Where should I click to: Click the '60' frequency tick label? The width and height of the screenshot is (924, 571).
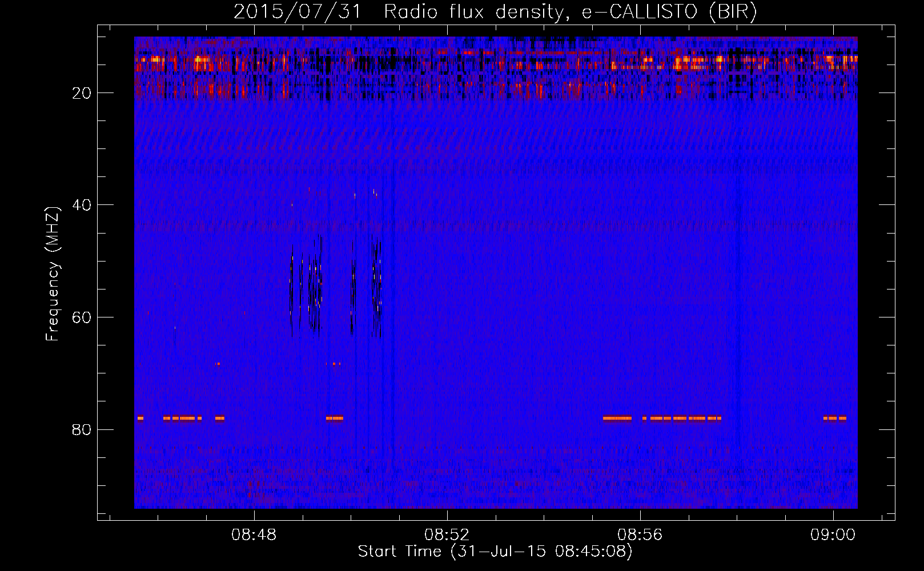82,317
